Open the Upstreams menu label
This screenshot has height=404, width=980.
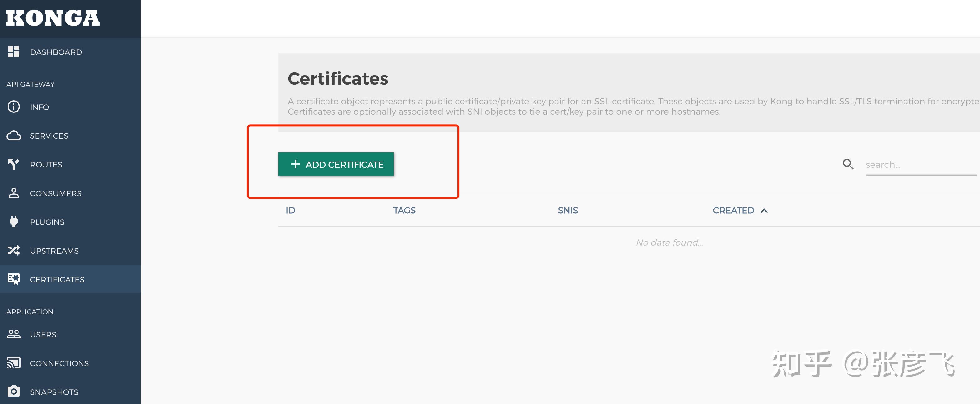[x=54, y=251]
